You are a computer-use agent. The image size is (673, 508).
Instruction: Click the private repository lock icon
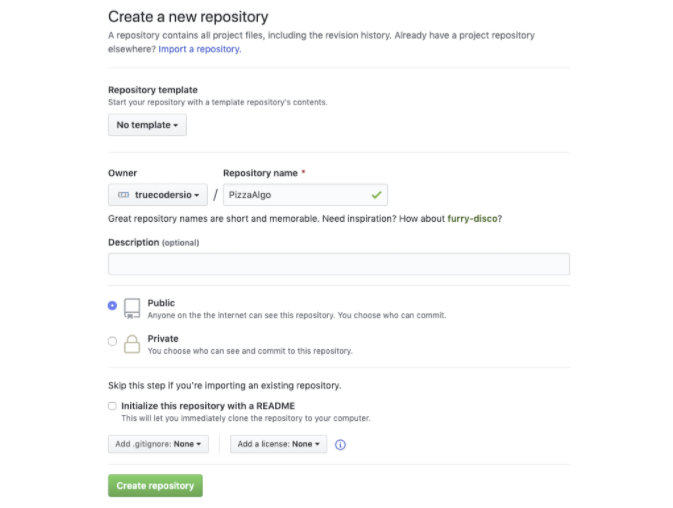pyautogui.click(x=132, y=344)
